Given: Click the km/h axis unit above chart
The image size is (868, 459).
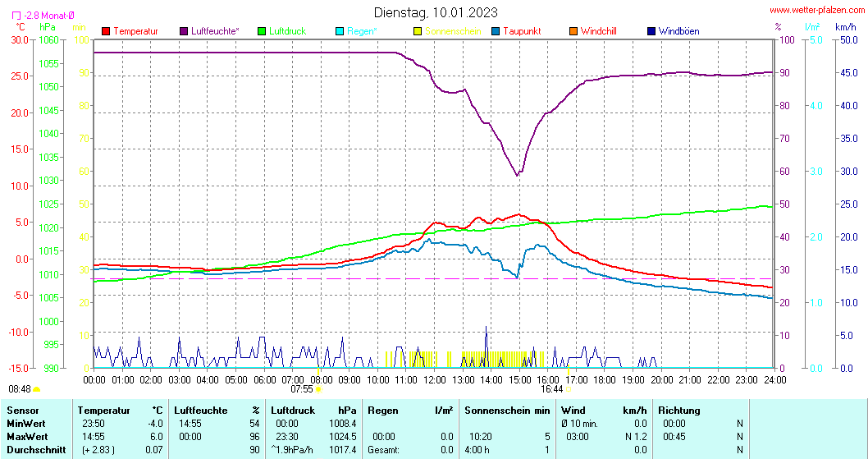Looking at the screenshot, I should click(845, 26).
